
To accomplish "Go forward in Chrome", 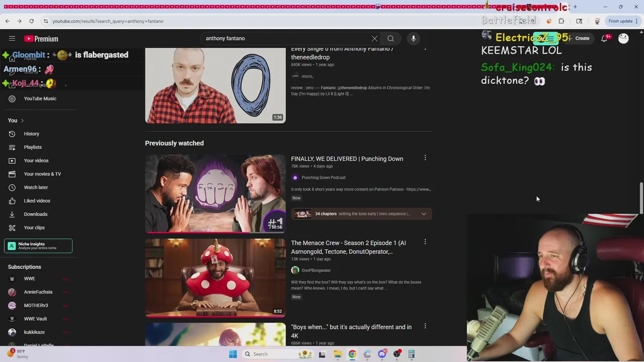I will click(19, 21).
